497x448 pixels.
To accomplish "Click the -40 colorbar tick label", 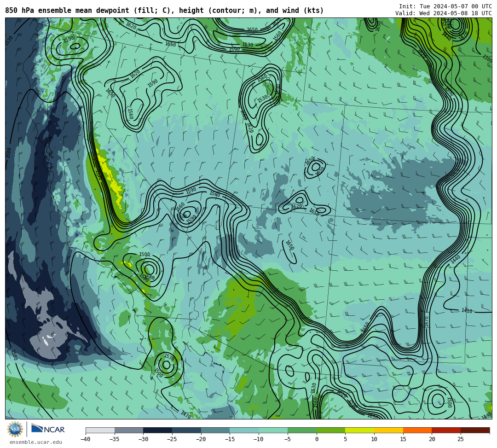I will click(86, 439).
